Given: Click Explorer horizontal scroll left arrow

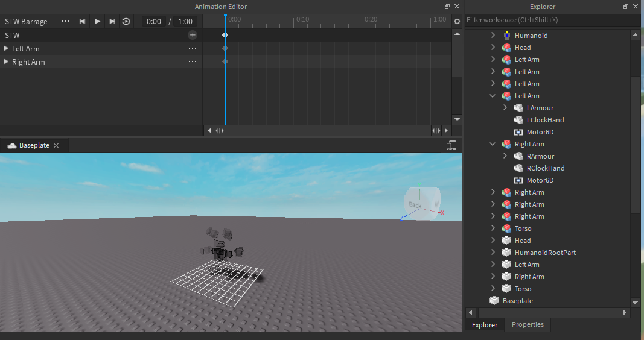Looking at the screenshot, I should click(471, 312).
